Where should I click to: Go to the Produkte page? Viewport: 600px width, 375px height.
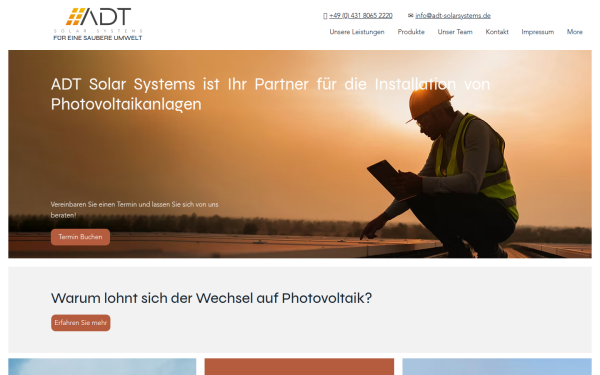tap(411, 32)
